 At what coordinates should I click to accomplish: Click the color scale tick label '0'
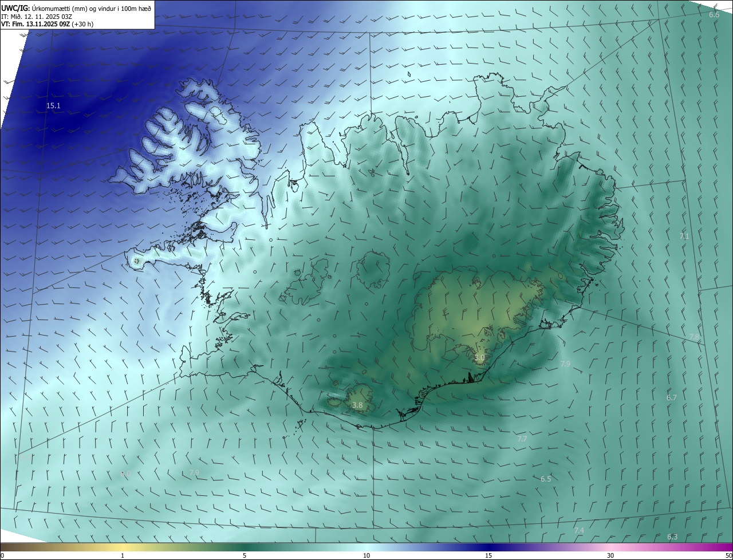pos(2,555)
